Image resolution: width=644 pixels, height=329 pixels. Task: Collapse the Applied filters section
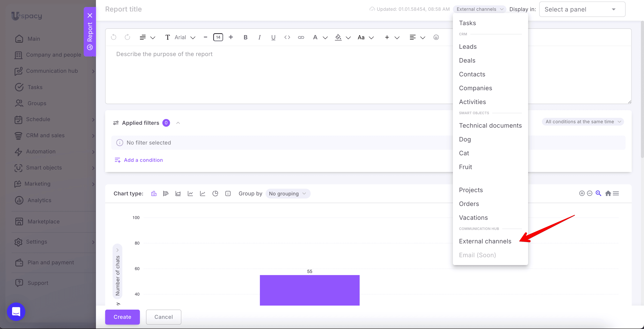point(178,123)
